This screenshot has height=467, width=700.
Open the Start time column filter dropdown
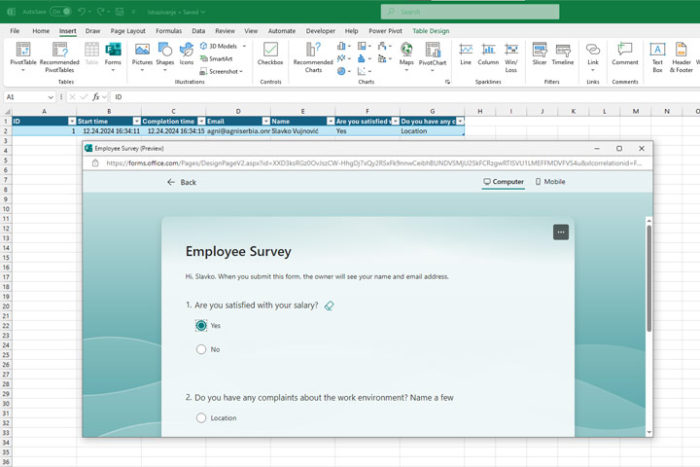click(x=136, y=121)
